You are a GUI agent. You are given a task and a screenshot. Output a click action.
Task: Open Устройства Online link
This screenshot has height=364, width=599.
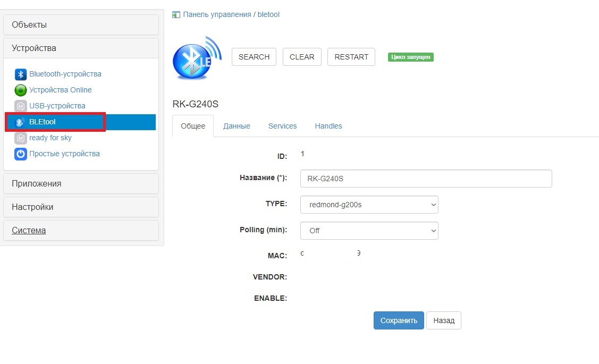[x=61, y=90]
